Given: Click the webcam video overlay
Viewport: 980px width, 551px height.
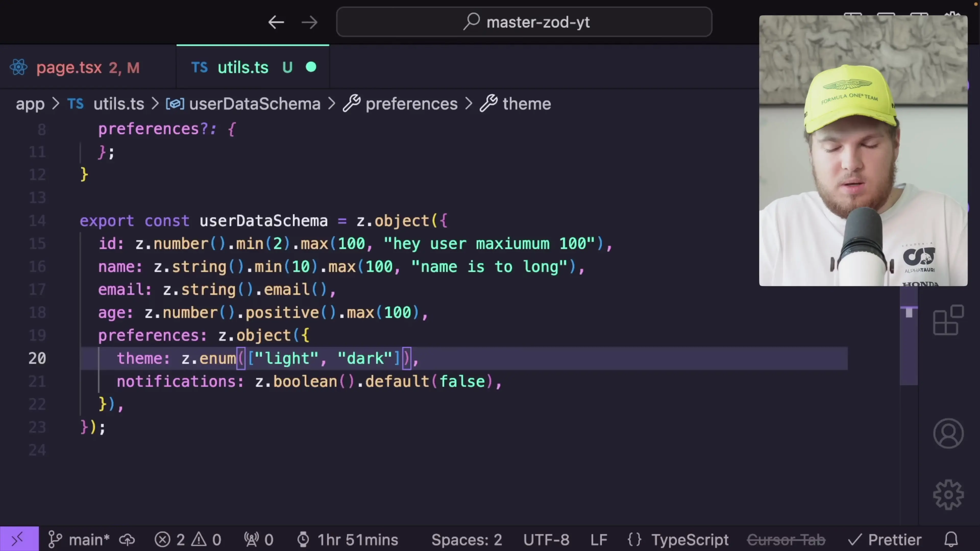Looking at the screenshot, I should pyautogui.click(x=863, y=151).
